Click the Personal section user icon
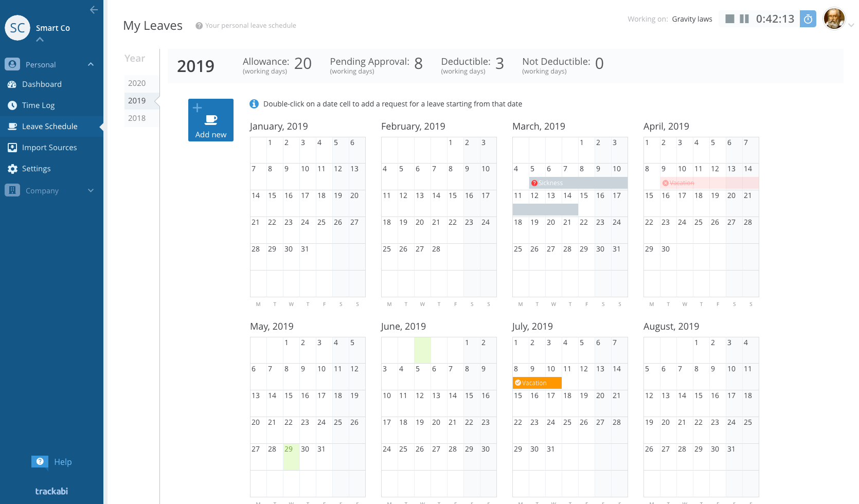Screen dimensions: 859x504 (x=12, y=64)
